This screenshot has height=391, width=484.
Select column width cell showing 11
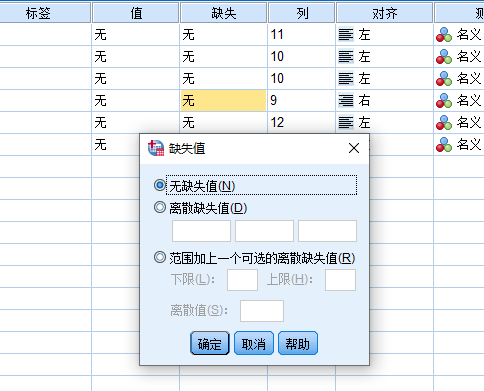pyautogui.click(x=301, y=34)
